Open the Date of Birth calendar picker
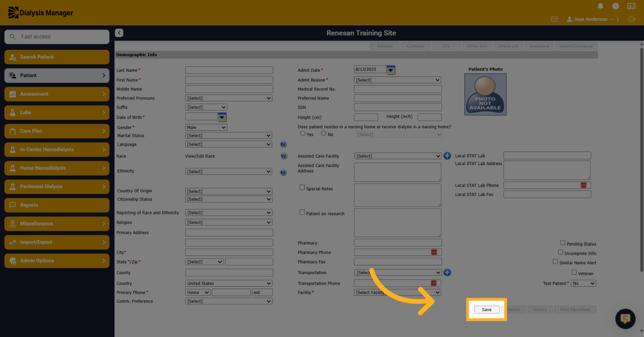Viewport: 644px width, 337px height. coord(222,117)
